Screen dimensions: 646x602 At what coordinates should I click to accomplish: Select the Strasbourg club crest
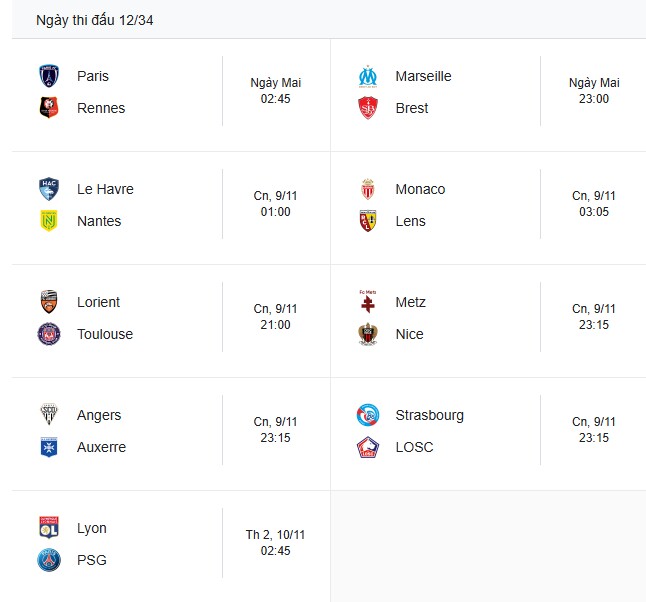tap(368, 415)
